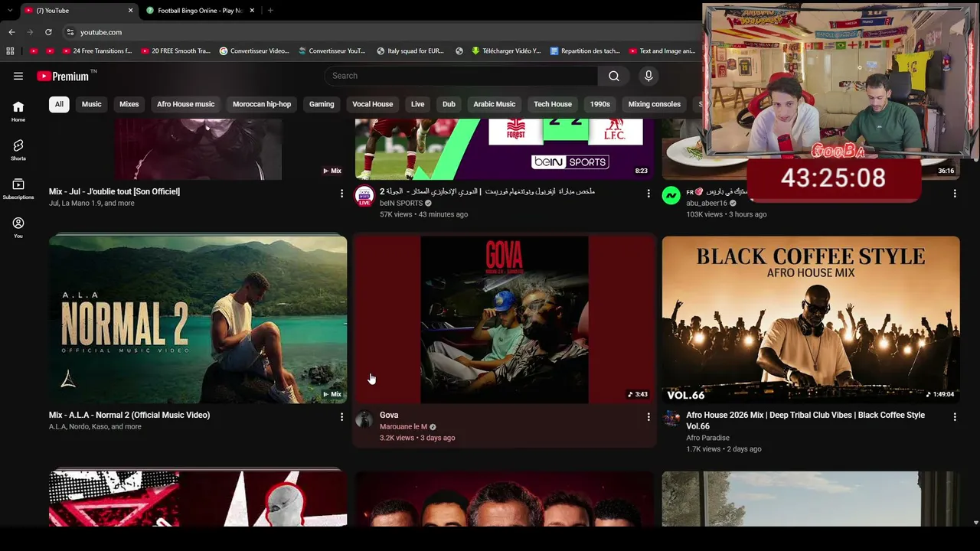Open abu_abeer16 channel avatar
Image resolution: width=980 pixels, height=551 pixels.
671,196
